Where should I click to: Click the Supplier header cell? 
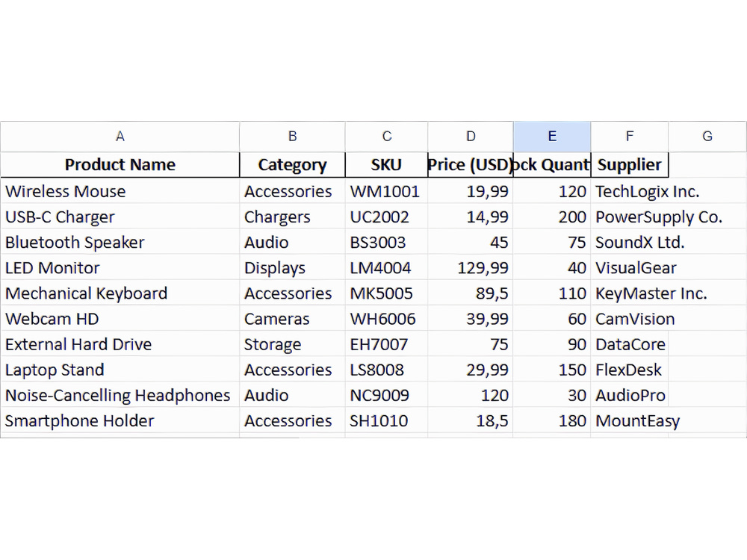point(630,165)
